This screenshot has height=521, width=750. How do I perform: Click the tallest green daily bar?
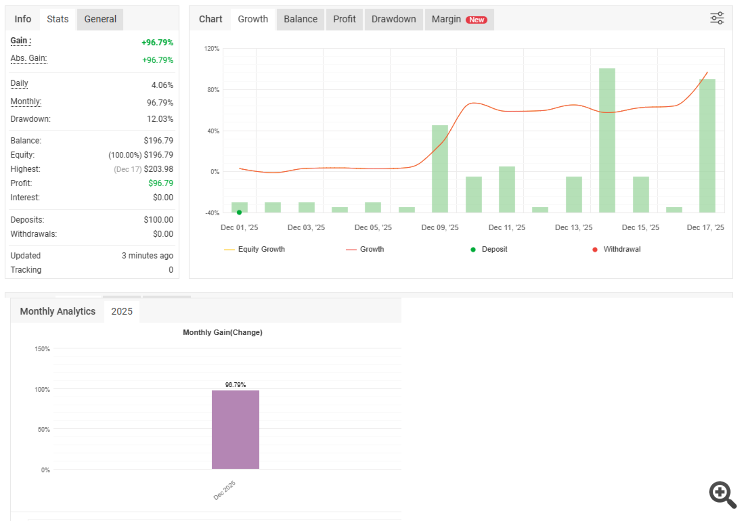pos(607,140)
